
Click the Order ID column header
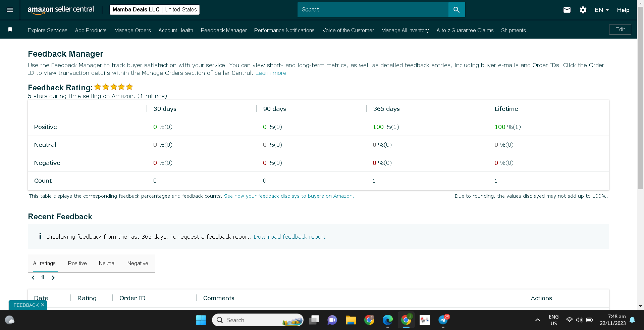132,298
